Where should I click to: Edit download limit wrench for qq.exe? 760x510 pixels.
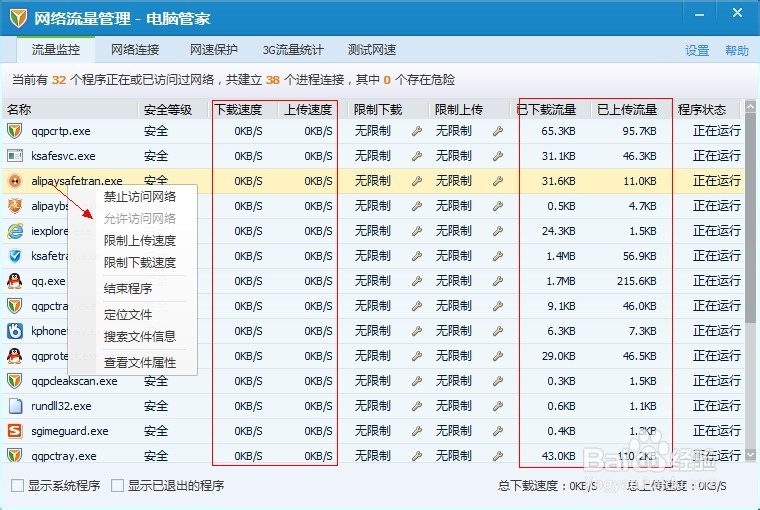[x=417, y=281]
